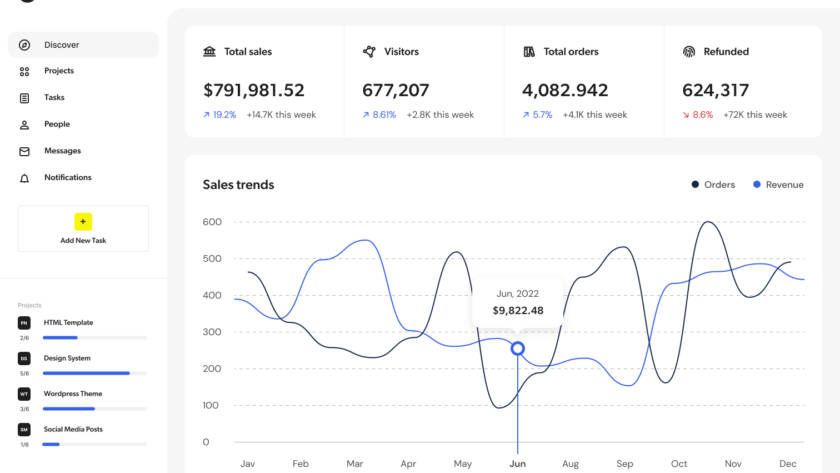Toggle the Revenue series in chart legend
This screenshot has width=840, height=473.
tap(778, 185)
